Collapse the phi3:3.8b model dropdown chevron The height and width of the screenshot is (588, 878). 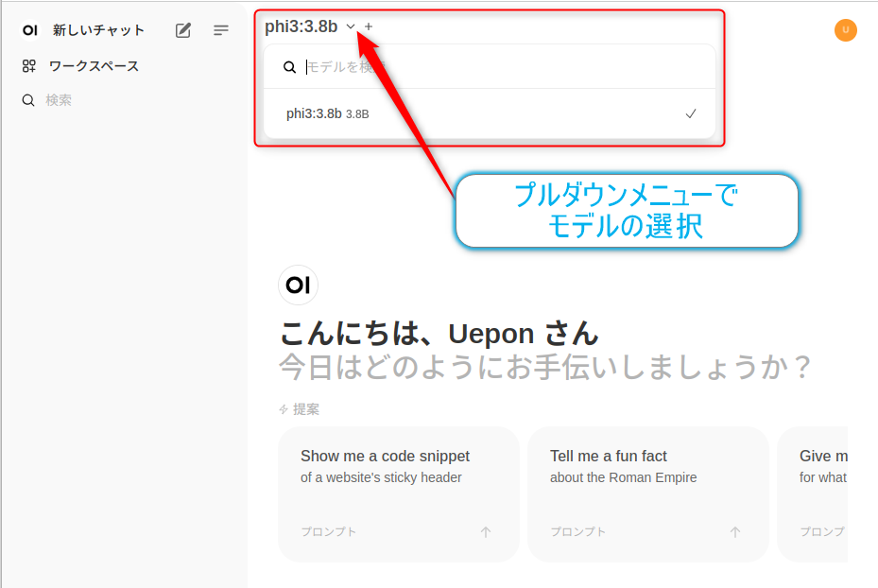tap(351, 26)
